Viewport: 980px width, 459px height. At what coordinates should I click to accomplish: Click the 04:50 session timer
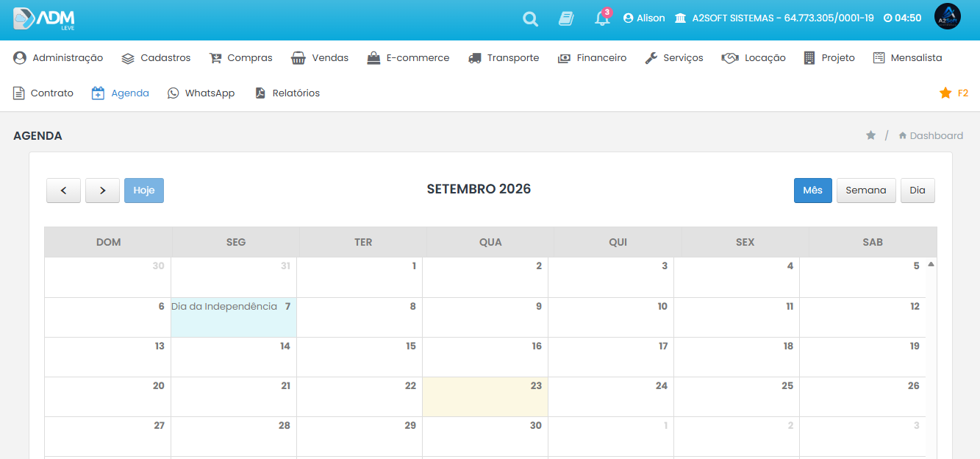tap(902, 18)
